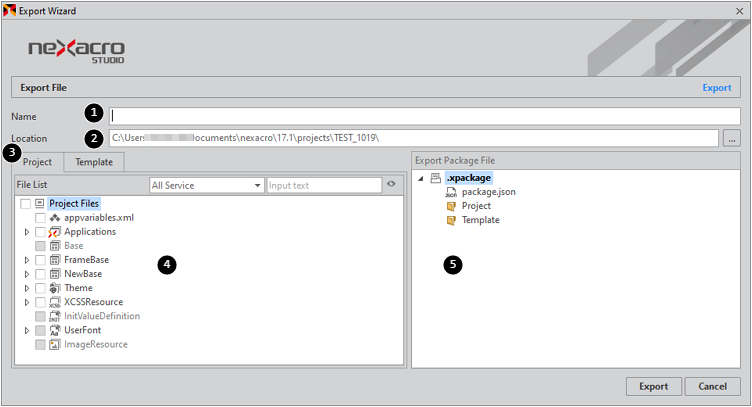Toggle the eye icon beside the filter input

coord(392,185)
